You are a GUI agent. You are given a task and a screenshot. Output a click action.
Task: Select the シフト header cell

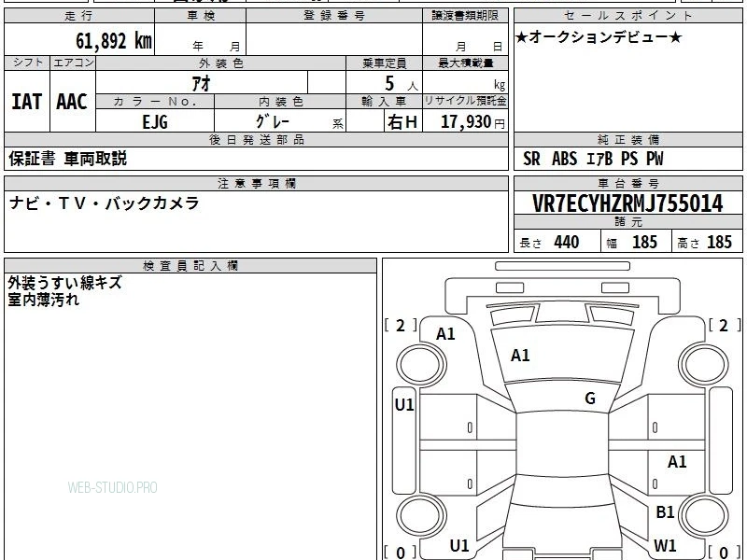point(27,63)
